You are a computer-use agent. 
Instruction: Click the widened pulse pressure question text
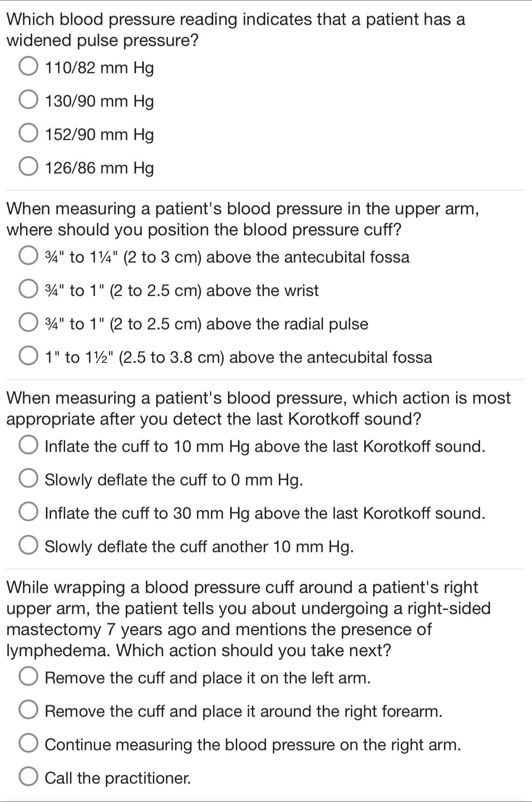pyautogui.click(x=236, y=30)
